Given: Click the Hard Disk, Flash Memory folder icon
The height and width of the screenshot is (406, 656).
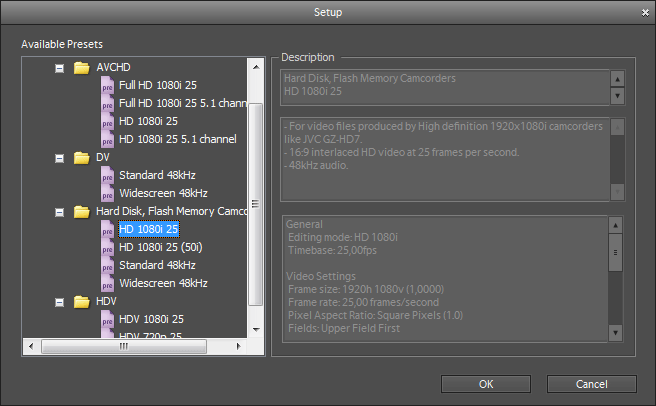Looking at the screenshot, I should [x=82, y=211].
